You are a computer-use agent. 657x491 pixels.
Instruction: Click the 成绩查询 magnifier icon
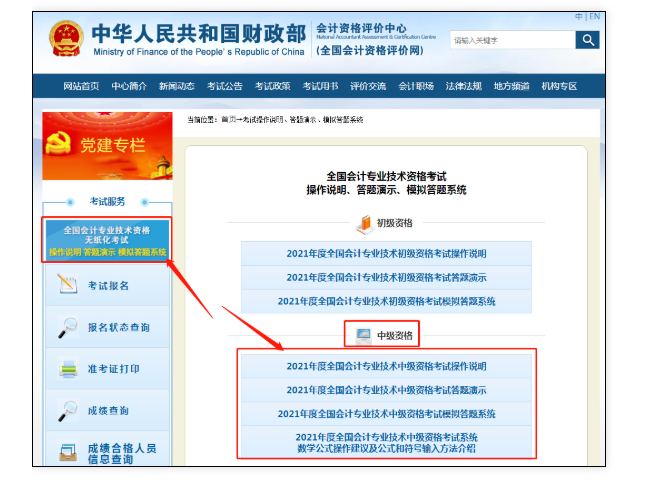(x=67, y=411)
